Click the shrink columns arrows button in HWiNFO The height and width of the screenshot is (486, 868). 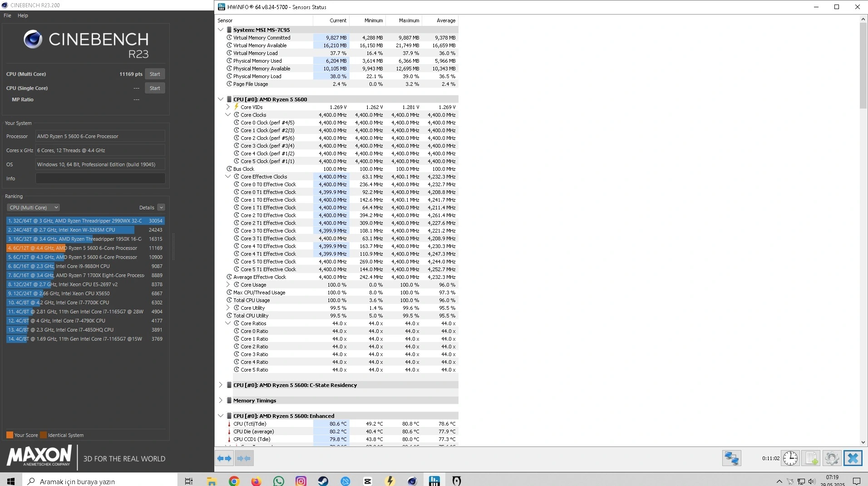point(244,458)
